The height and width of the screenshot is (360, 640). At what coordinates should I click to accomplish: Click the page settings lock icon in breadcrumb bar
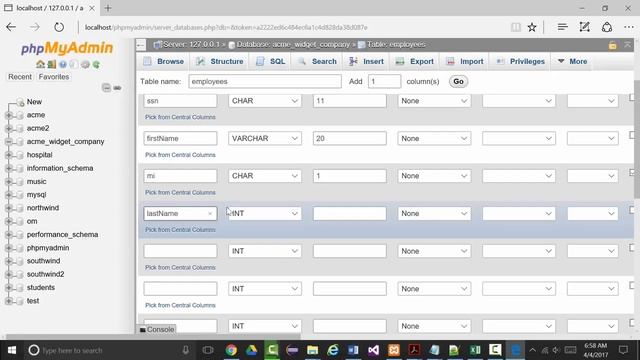coord(612,45)
